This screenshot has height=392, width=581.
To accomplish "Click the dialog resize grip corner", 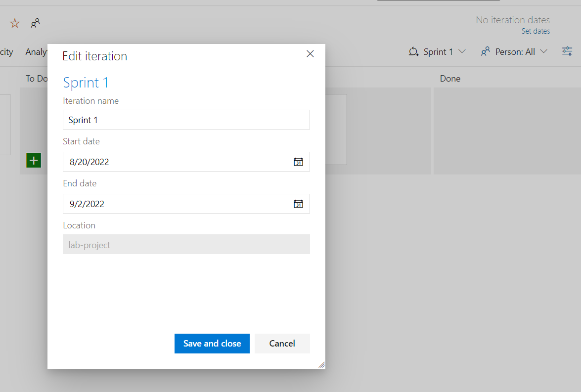I will [321, 365].
